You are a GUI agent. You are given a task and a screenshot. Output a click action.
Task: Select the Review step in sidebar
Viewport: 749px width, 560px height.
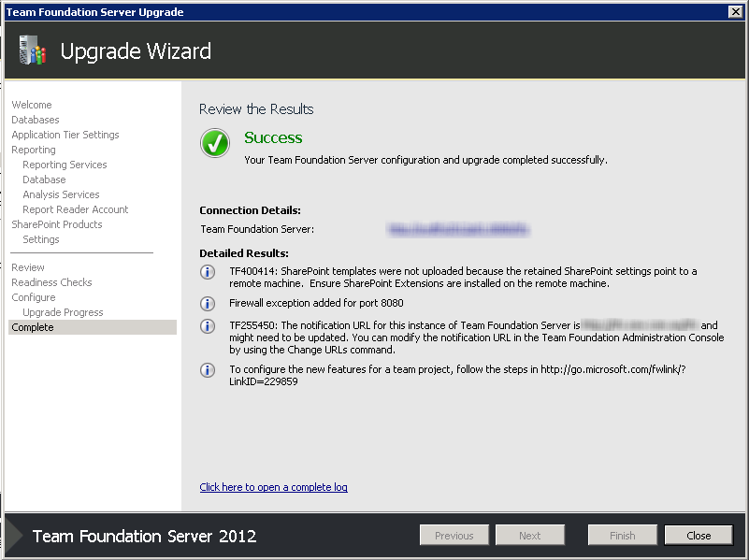pyautogui.click(x=28, y=267)
